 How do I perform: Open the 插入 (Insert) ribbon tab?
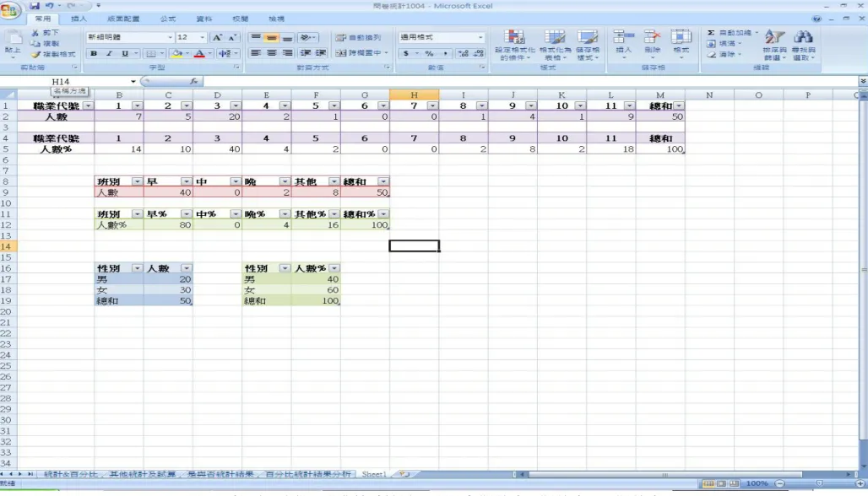(x=79, y=19)
